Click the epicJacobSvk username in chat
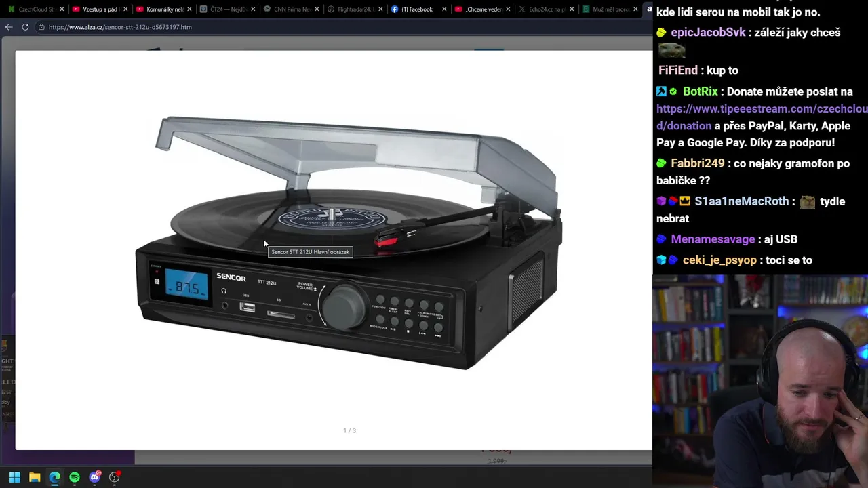The image size is (868, 488). tap(708, 33)
